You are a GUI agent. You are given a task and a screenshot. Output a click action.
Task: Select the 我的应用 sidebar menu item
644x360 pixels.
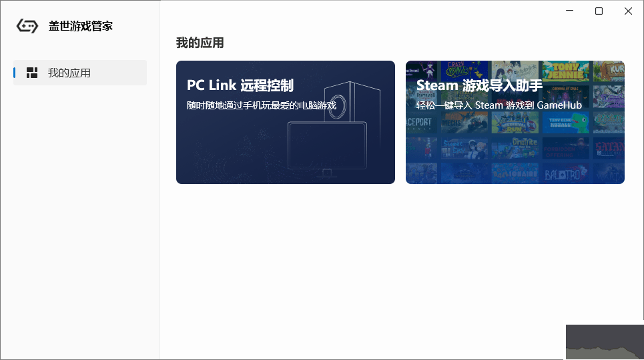pyautogui.click(x=80, y=73)
